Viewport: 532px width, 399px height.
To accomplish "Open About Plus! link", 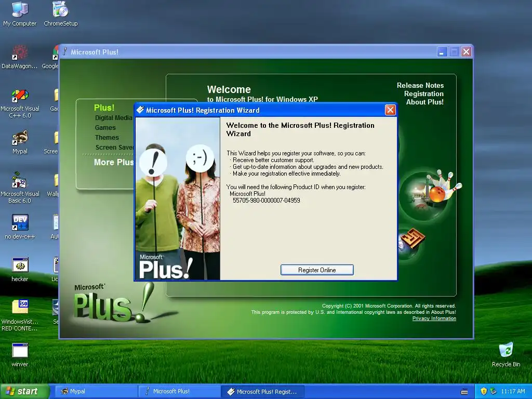I will 425,102.
